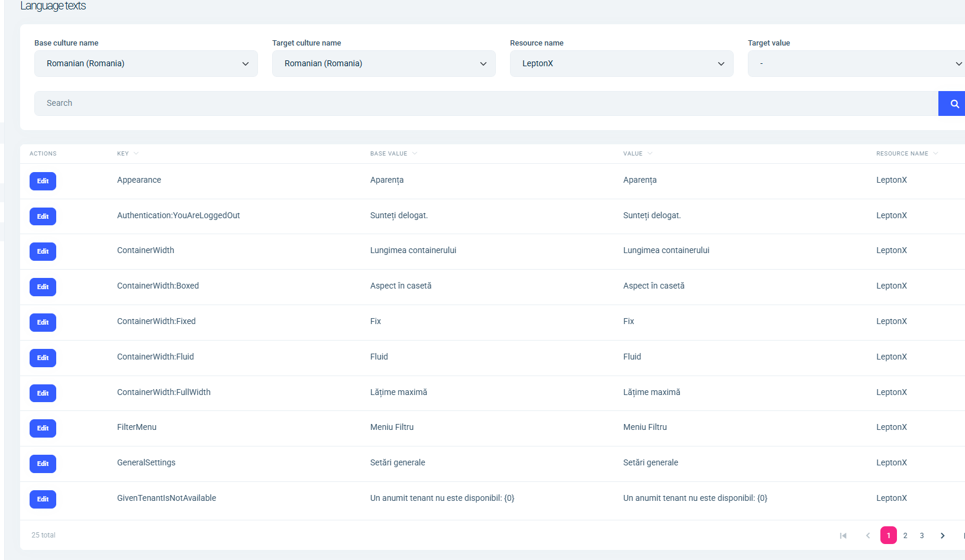
Task: Edit the GeneralSettings entry
Action: pos(43,464)
